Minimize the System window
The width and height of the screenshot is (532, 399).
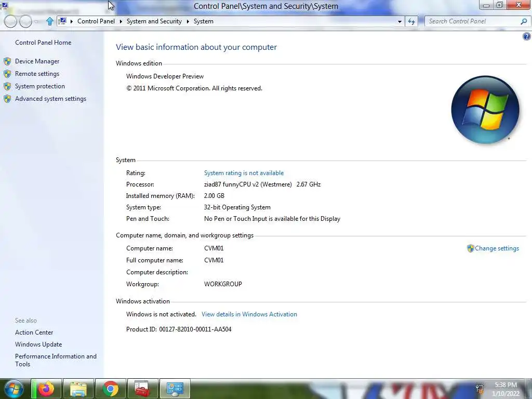pyautogui.click(x=486, y=5)
